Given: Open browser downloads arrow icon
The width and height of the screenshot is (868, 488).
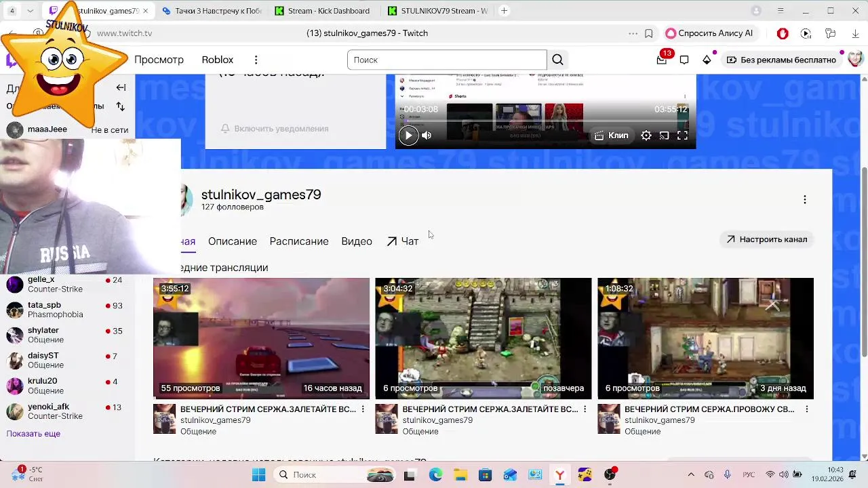Looking at the screenshot, I should 855,33.
